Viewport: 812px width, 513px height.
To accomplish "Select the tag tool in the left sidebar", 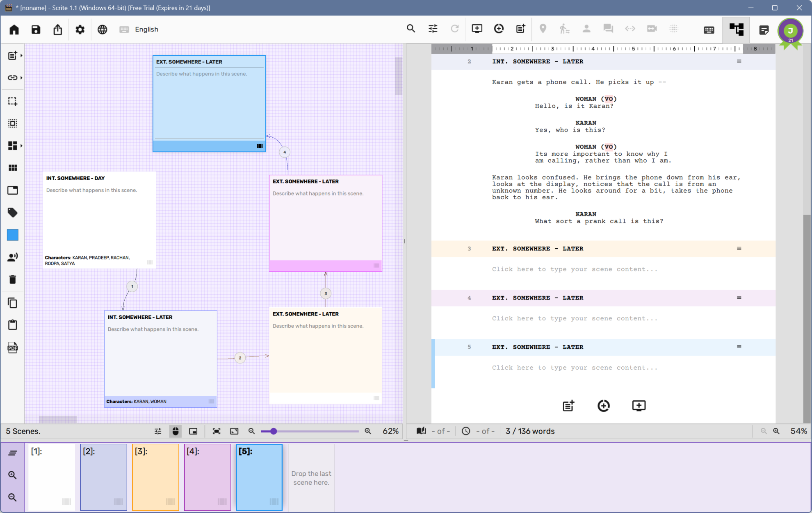I will (13, 212).
